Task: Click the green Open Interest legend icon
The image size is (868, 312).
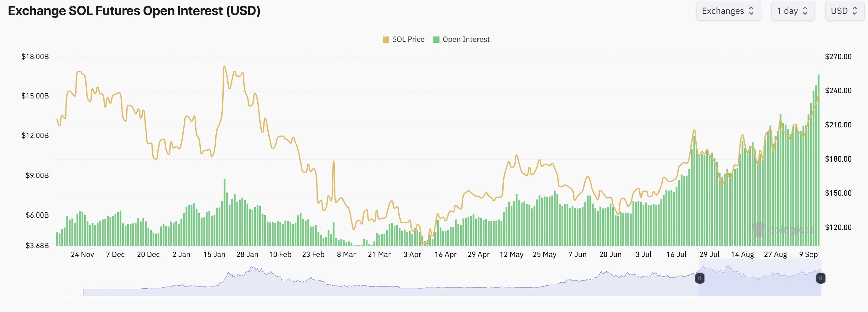Action: (437, 39)
